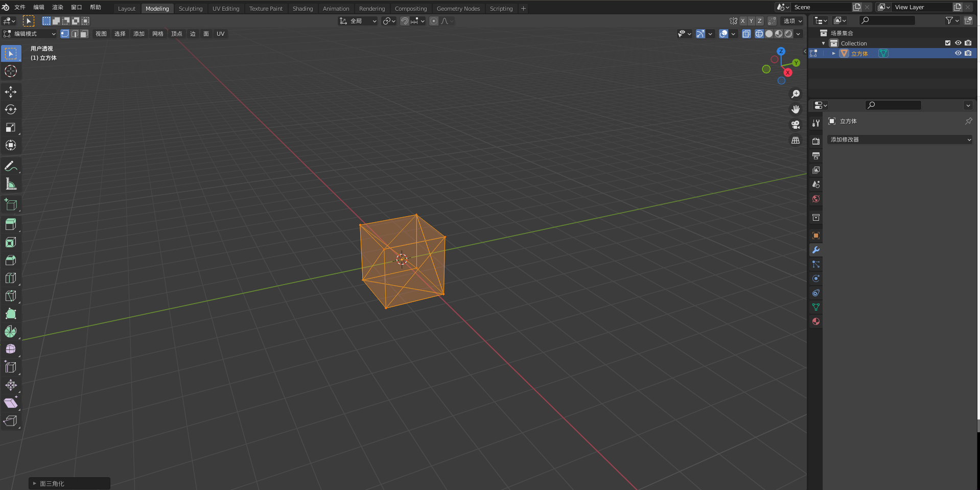Screen dimensions: 980x490
Task: Open the Render properties tab icon
Action: pyautogui.click(x=816, y=141)
